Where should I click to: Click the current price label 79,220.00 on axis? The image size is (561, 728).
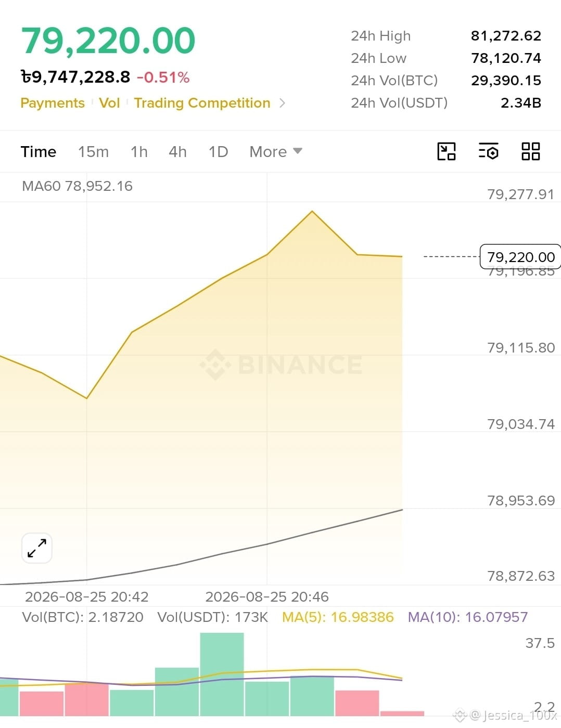point(520,256)
